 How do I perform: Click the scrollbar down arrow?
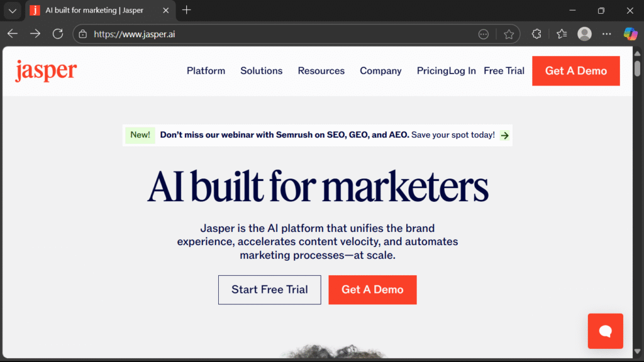tap(637, 352)
